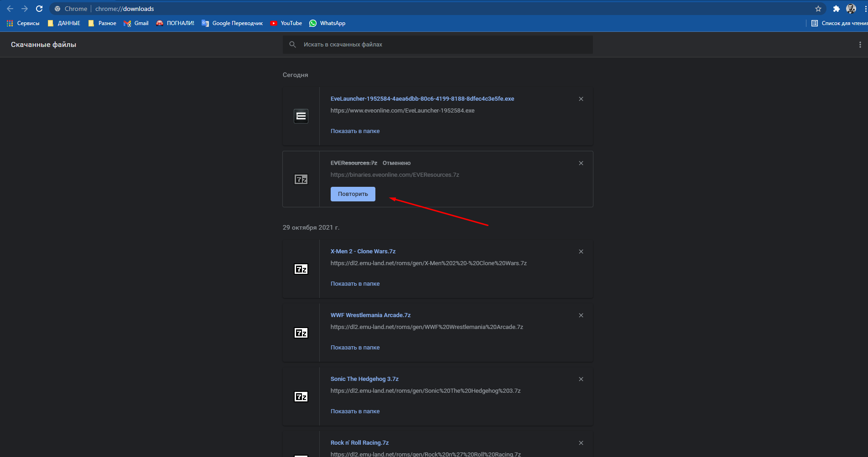868x457 pixels.
Task: Open the X-Men 2 - Clone Wars.7z file
Action: coord(363,252)
